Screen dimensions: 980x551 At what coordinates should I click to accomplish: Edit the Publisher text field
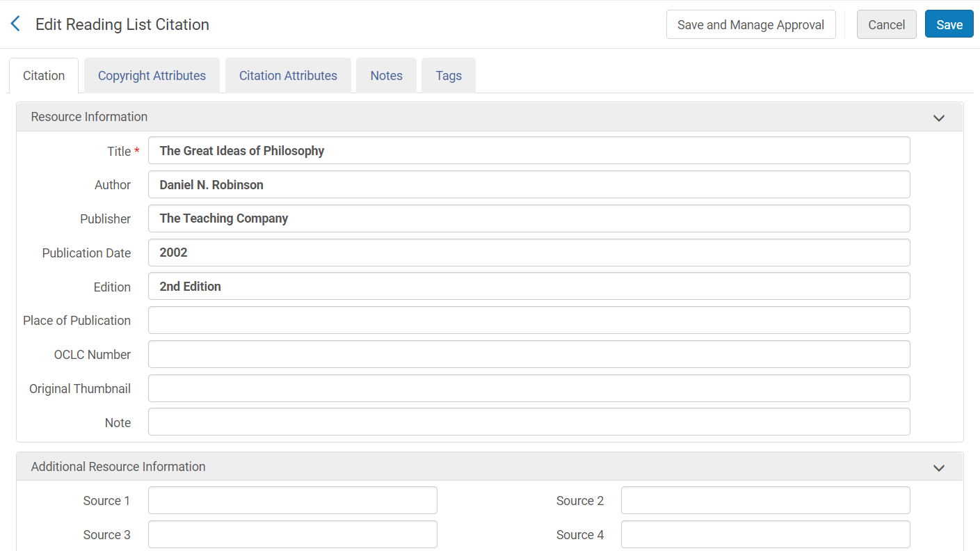coord(529,218)
